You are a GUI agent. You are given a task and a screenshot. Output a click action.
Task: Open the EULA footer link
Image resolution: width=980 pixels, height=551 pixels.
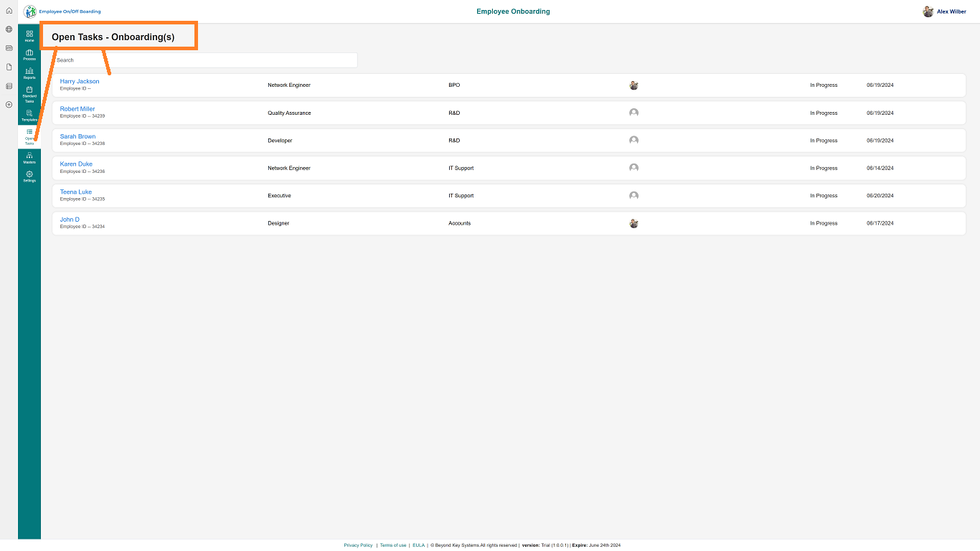[418, 545]
